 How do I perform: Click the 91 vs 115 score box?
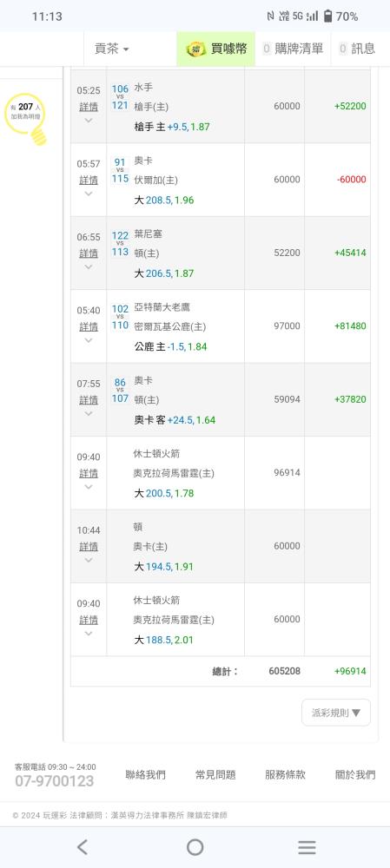point(120,170)
